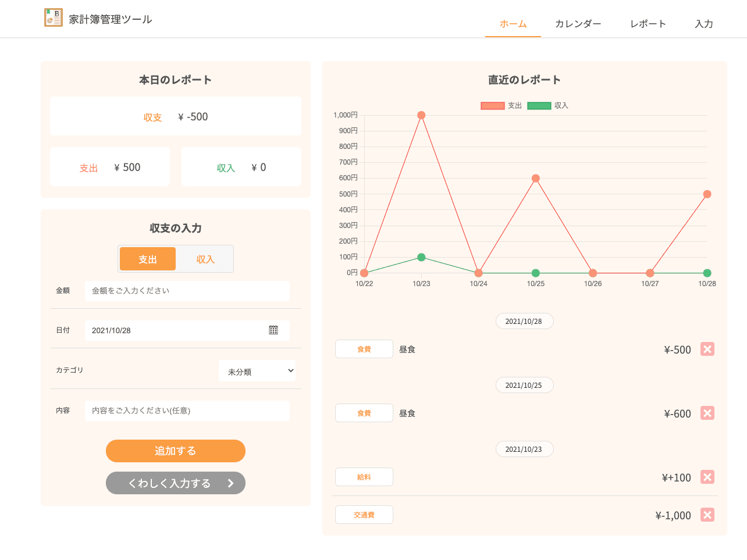Expand the カテゴリ dropdown showing 未分類
Screen dimensions: 747x560
pos(257,371)
